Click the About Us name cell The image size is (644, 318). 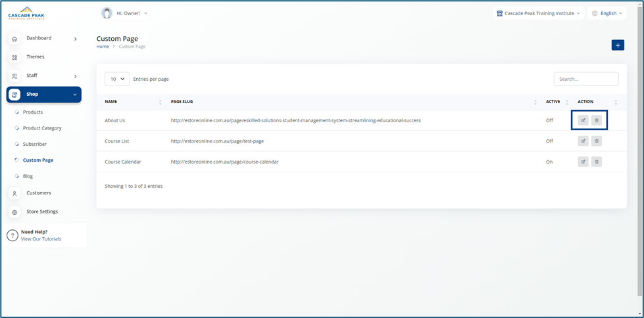pos(115,121)
